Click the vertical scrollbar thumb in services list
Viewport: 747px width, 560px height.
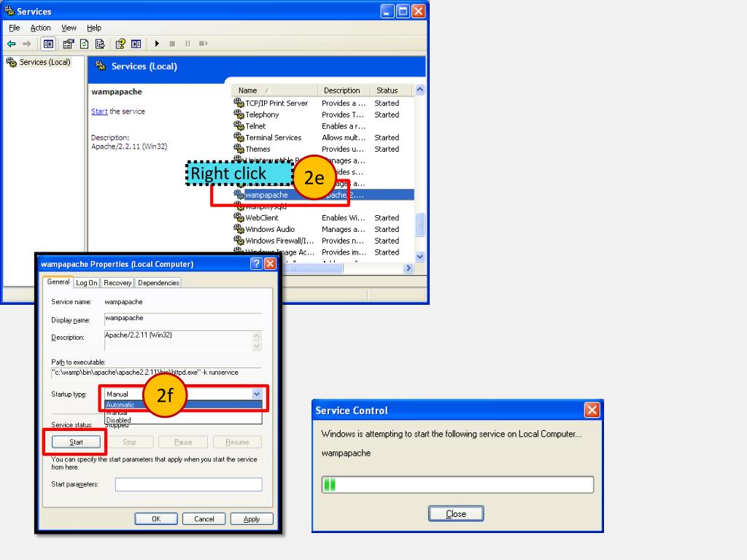pyautogui.click(x=419, y=225)
